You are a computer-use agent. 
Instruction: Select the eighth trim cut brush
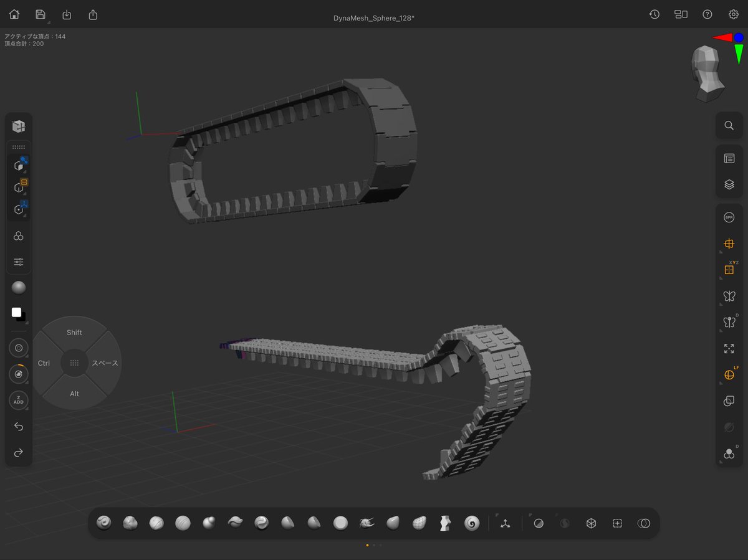tap(287, 523)
